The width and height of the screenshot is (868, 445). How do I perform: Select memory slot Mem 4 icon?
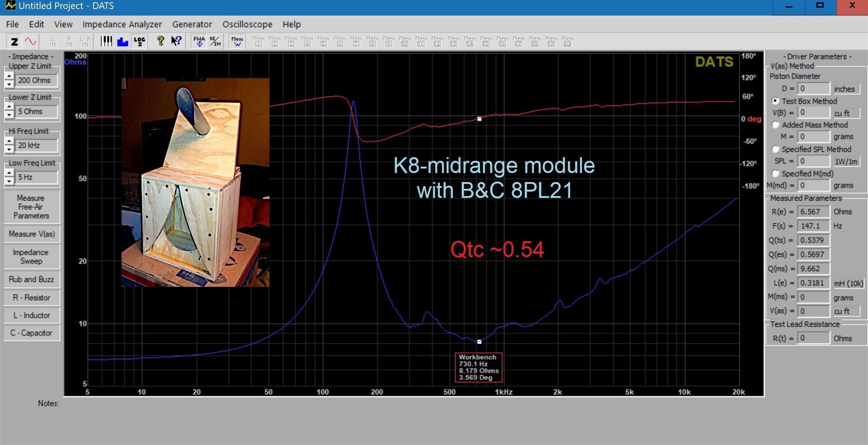click(307, 42)
